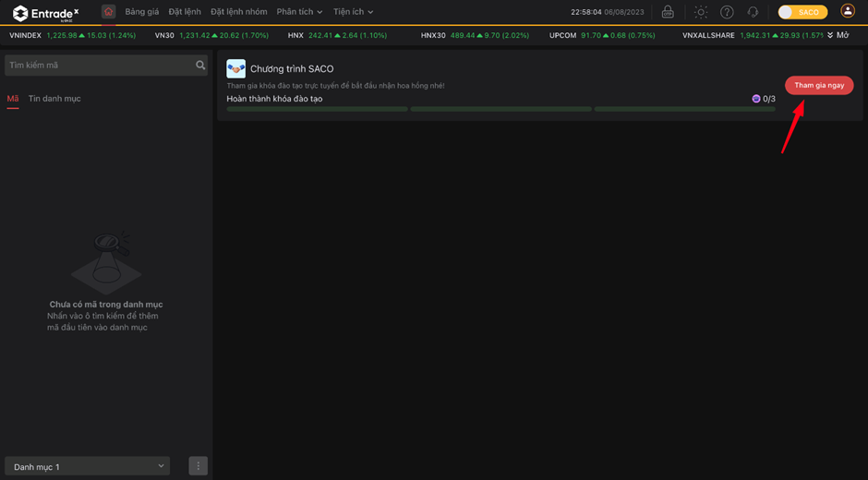The image size is (868, 480).
Task: Open the Đặt lệnh menu item
Action: [x=185, y=12]
